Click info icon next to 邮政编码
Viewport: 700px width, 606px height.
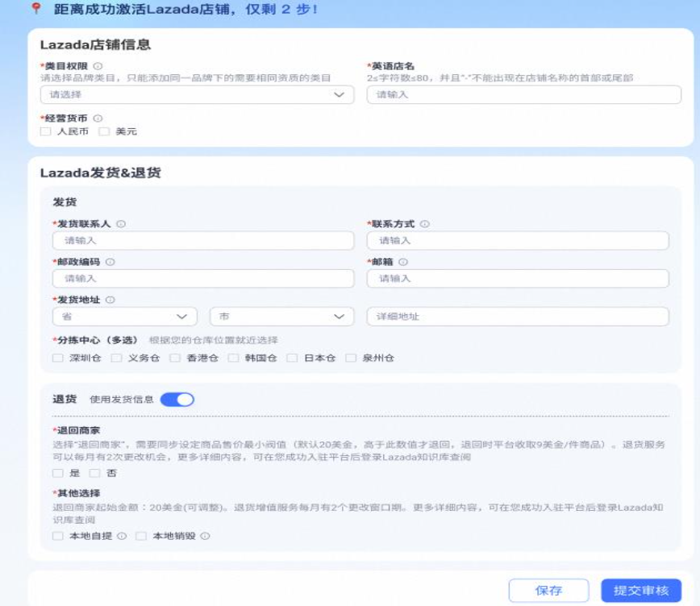[x=110, y=262]
